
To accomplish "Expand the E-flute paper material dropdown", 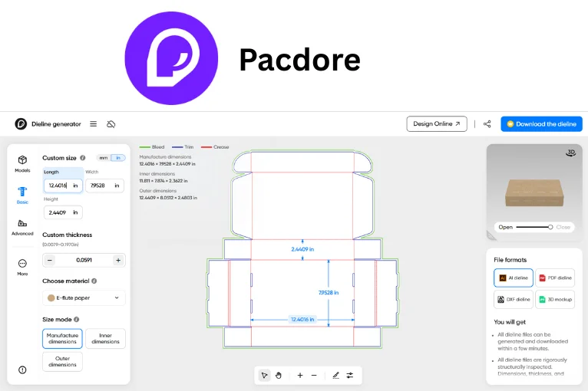I will point(84,297).
